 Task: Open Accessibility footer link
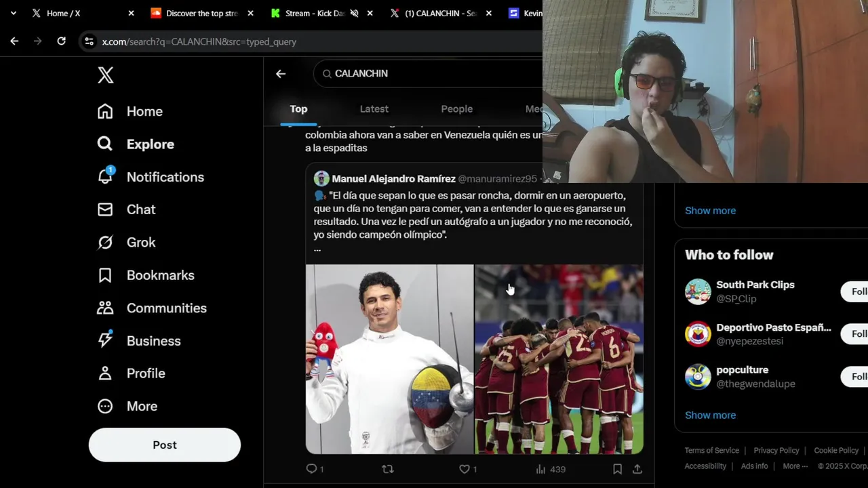pyautogui.click(x=705, y=466)
